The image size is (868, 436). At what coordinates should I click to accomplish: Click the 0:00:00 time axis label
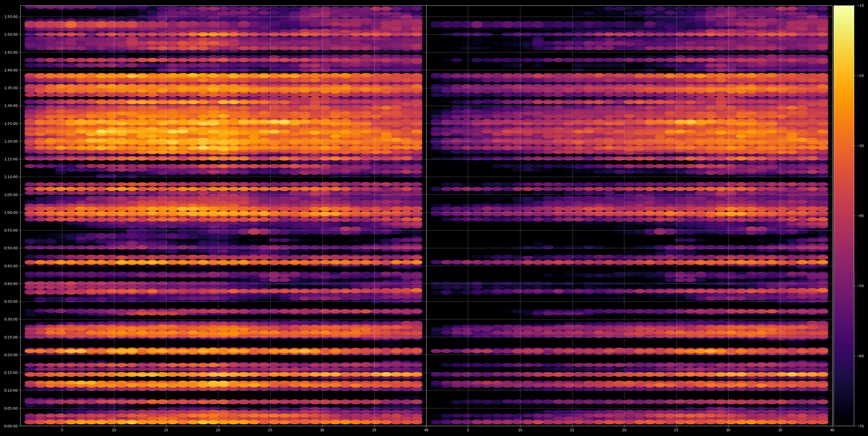click(x=12, y=426)
